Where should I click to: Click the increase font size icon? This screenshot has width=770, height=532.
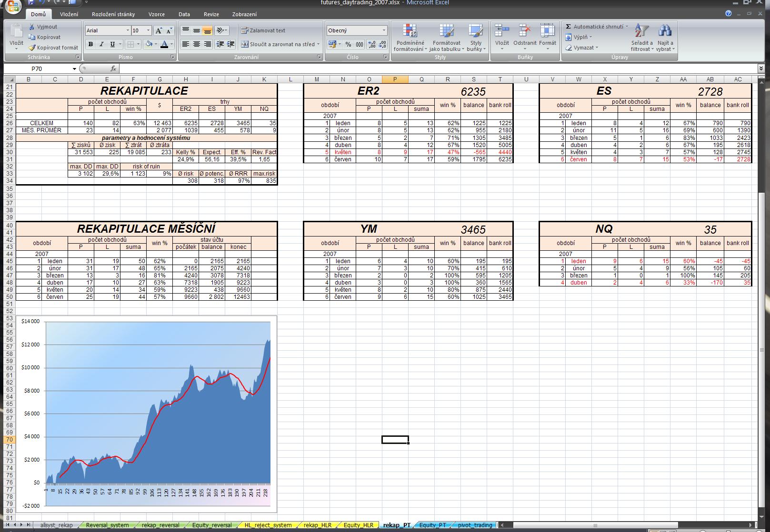point(159,30)
